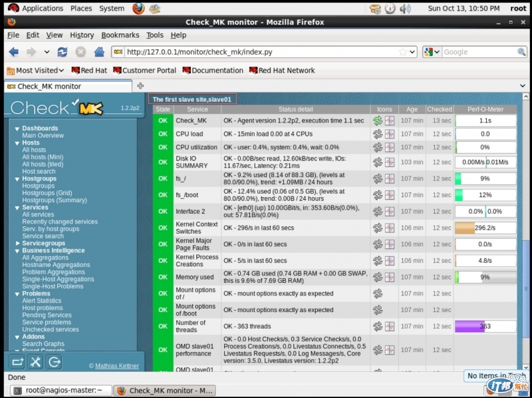Collapse the Hostgroups sidebar section
532x398 pixels.
click(17, 179)
